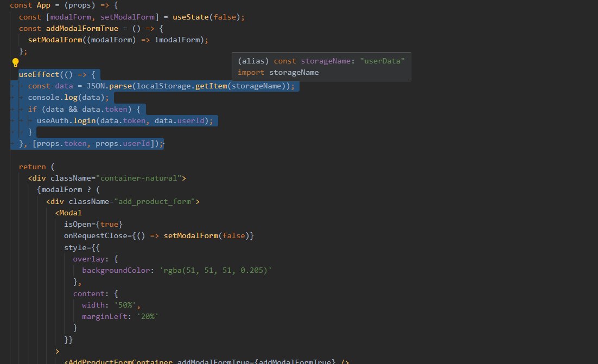This screenshot has width=598, height=364.
Task: Click the yellow lightbulb quick-fix icon
Action: (15, 62)
